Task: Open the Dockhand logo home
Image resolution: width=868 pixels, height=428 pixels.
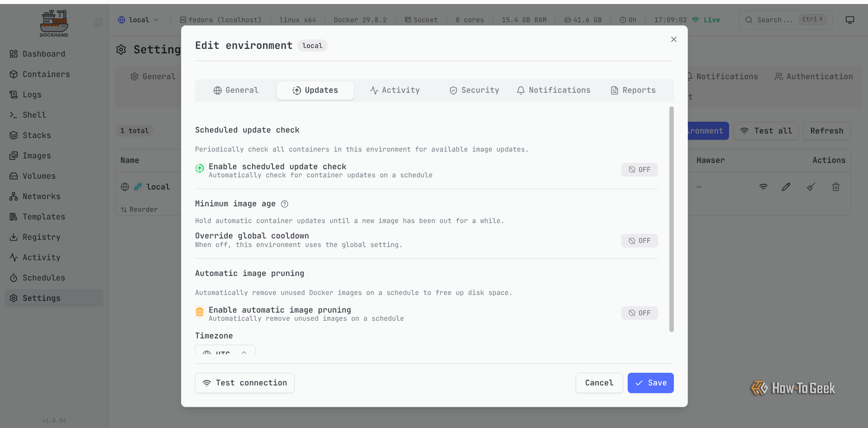Action: [x=54, y=24]
